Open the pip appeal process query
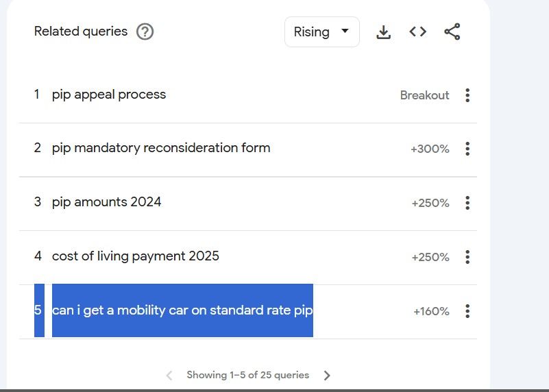This screenshot has width=549, height=392. [109, 95]
